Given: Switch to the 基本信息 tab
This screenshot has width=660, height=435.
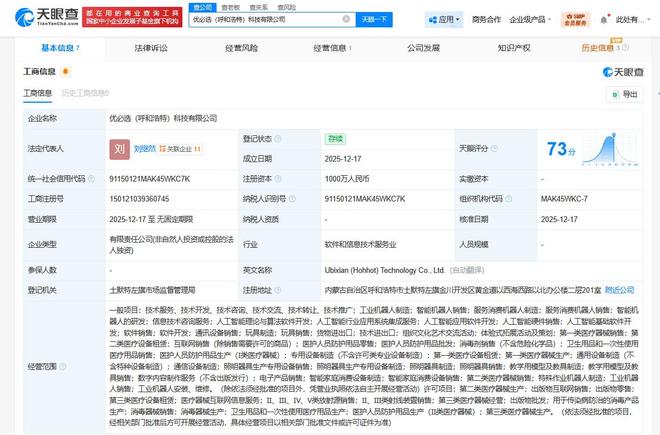Looking at the screenshot, I should (60, 48).
